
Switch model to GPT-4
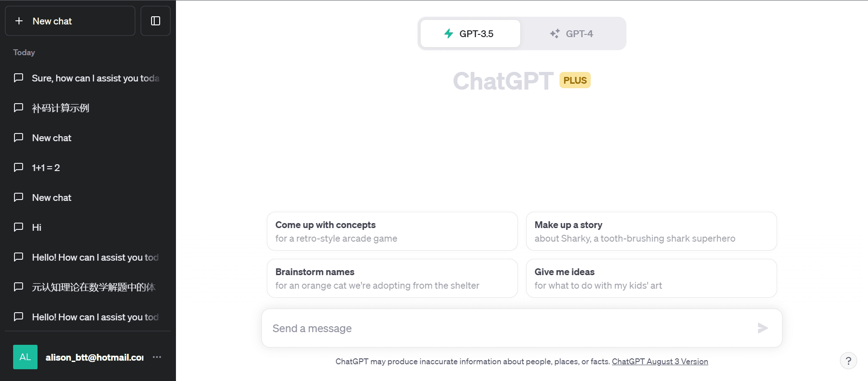pos(572,34)
